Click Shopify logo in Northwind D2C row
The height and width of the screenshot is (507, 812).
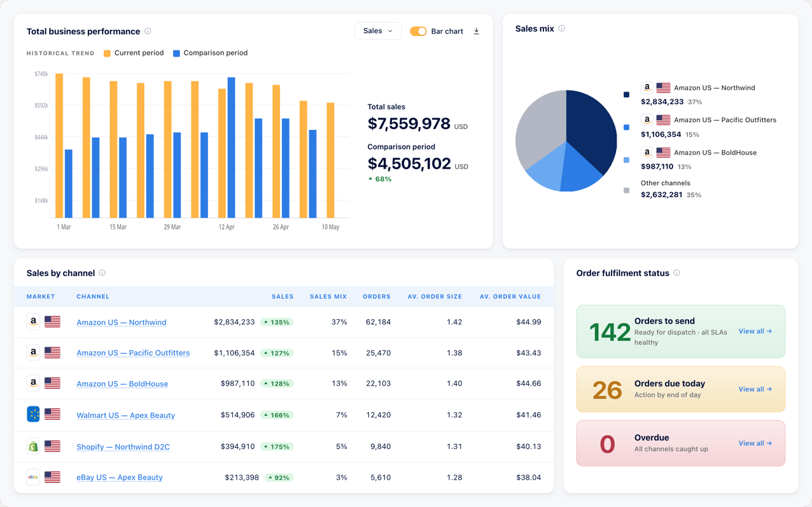coord(33,447)
